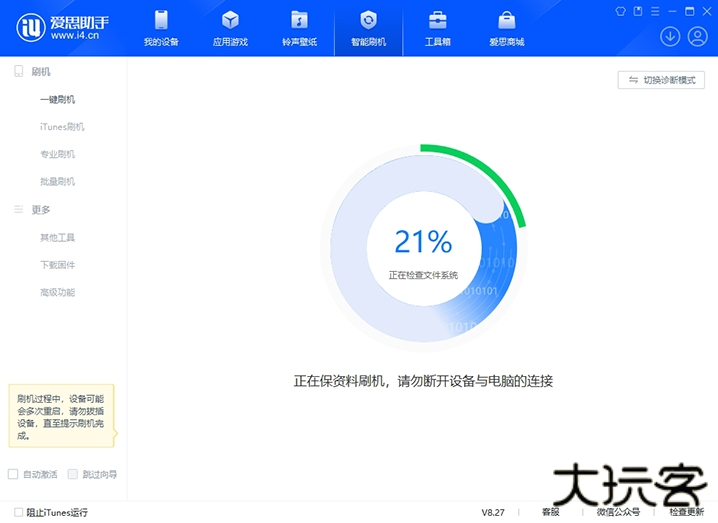Click the circular flashing progress ring
Viewport: 718px width, 523px height.
click(x=424, y=247)
